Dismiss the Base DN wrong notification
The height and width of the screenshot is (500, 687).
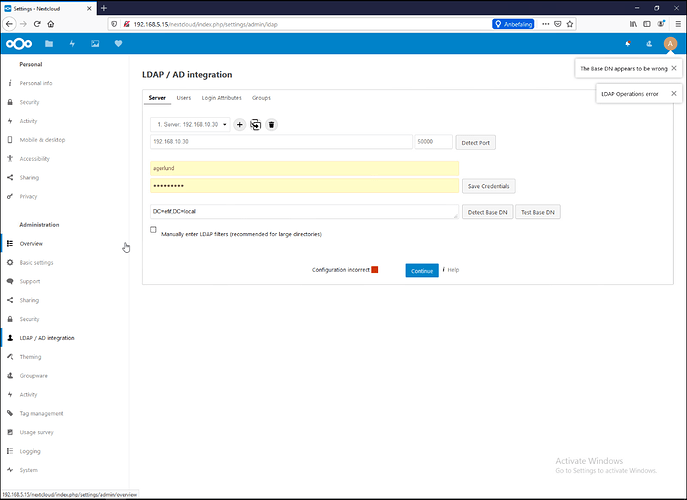pyautogui.click(x=674, y=68)
